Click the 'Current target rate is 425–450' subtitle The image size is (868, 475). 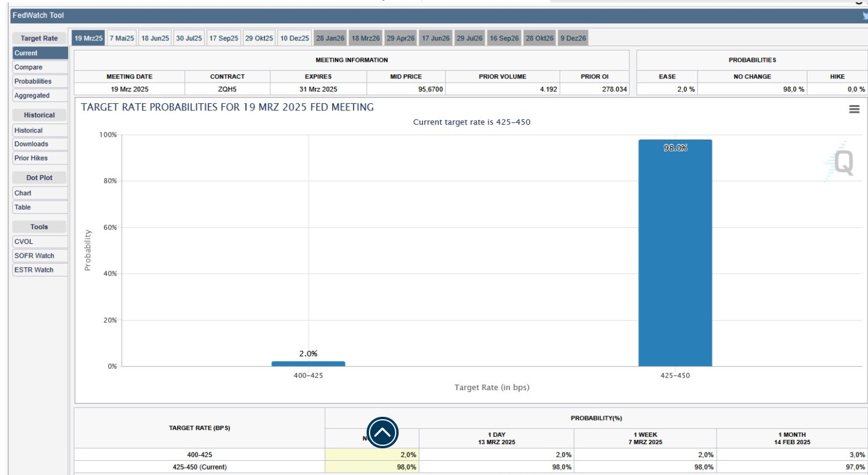click(472, 122)
